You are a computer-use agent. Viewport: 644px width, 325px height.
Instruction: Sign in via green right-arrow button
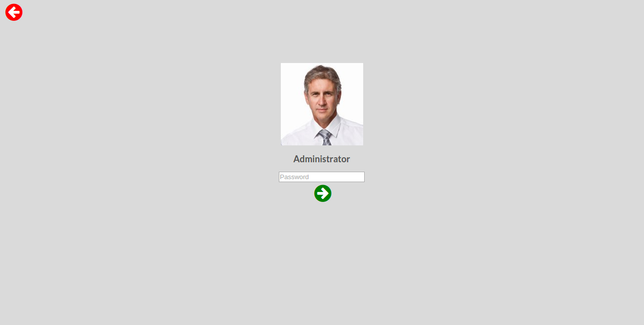coord(322,194)
